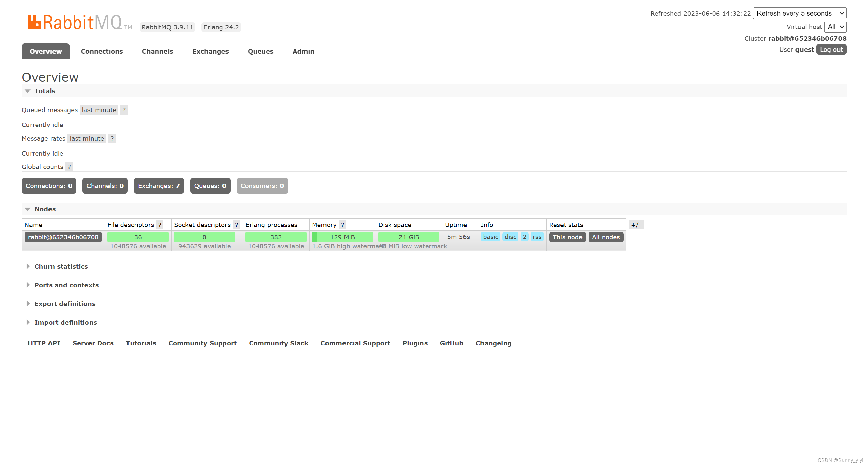The height and width of the screenshot is (466, 868).
Task: Click the Erlang 24.2 version label
Action: [x=221, y=27]
